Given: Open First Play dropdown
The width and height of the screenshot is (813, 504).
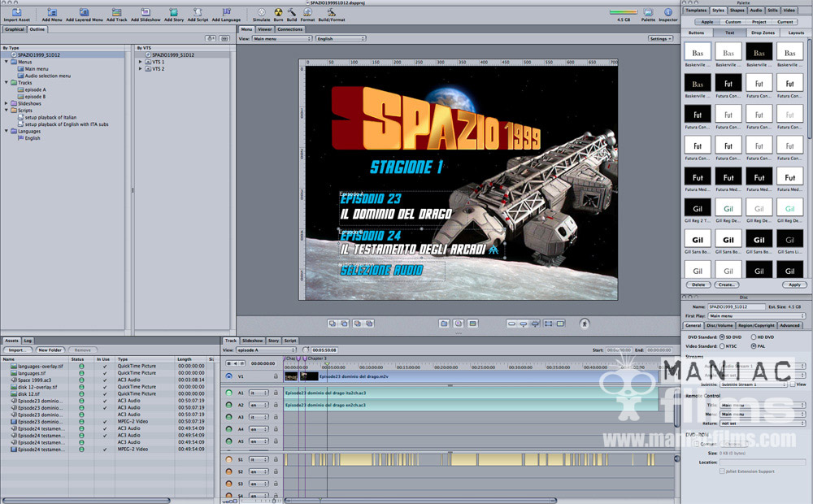Looking at the screenshot, I should coord(756,315).
